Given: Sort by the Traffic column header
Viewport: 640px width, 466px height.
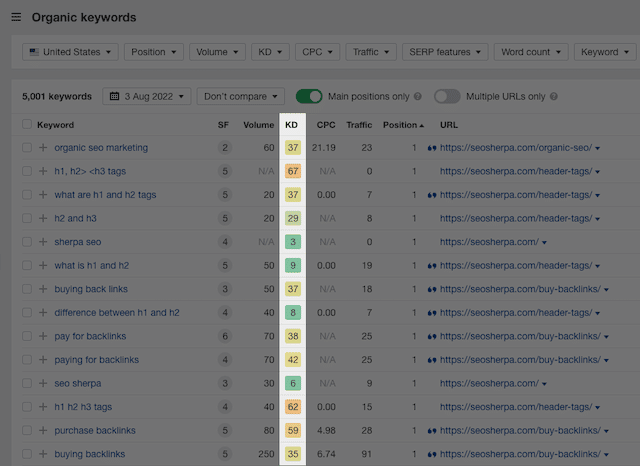Looking at the screenshot, I should pyautogui.click(x=359, y=125).
